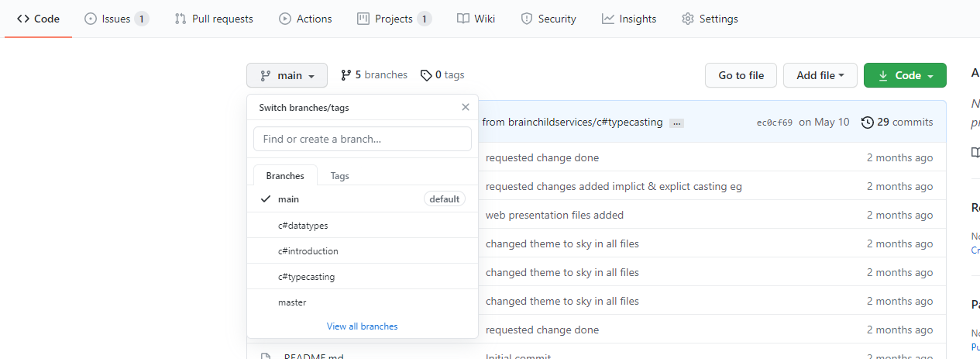Image resolution: width=980 pixels, height=359 pixels.
Task: Open the Security tab
Action: [x=548, y=19]
